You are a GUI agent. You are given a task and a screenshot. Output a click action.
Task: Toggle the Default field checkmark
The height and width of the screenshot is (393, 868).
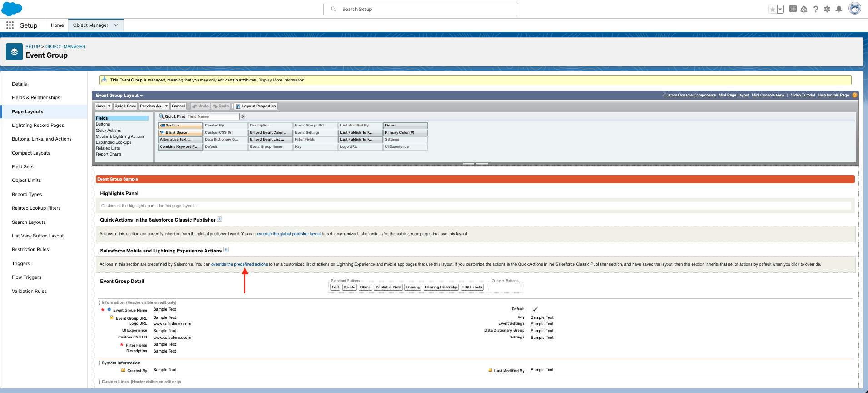(x=535, y=310)
